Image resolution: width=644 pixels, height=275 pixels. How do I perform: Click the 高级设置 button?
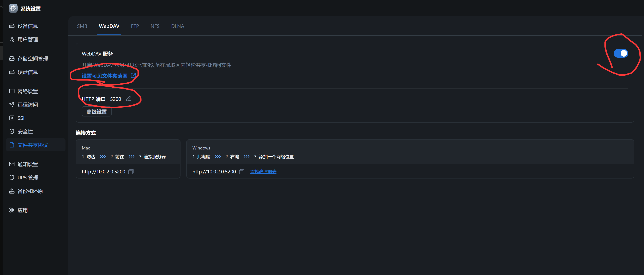[x=97, y=112]
